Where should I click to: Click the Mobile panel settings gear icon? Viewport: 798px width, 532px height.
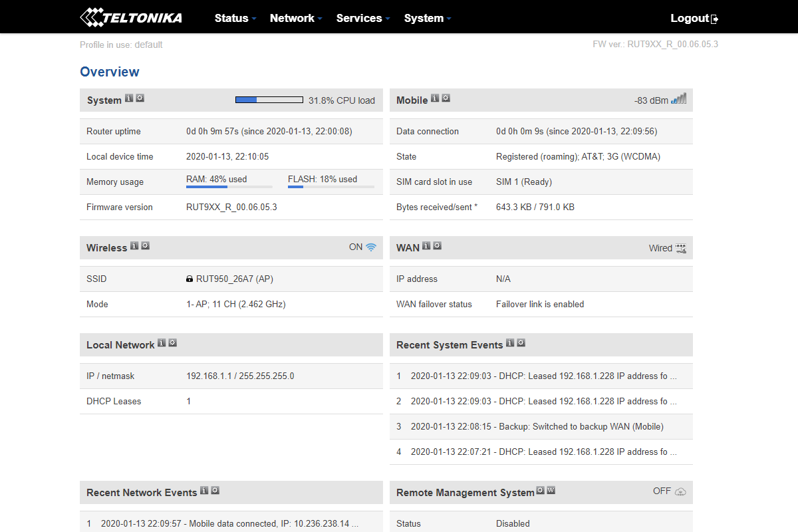pyautogui.click(x=446, y=98)
